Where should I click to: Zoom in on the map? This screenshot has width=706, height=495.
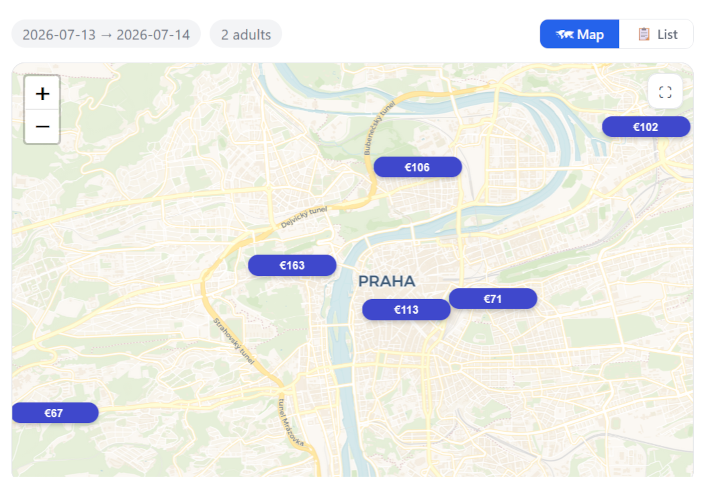click(x=42, y=93)
